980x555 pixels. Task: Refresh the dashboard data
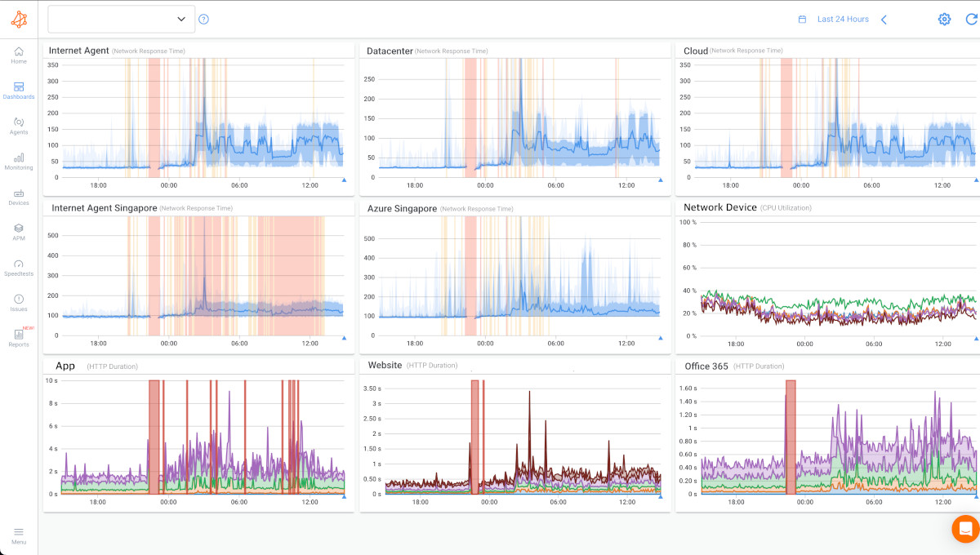pos(970,19)
